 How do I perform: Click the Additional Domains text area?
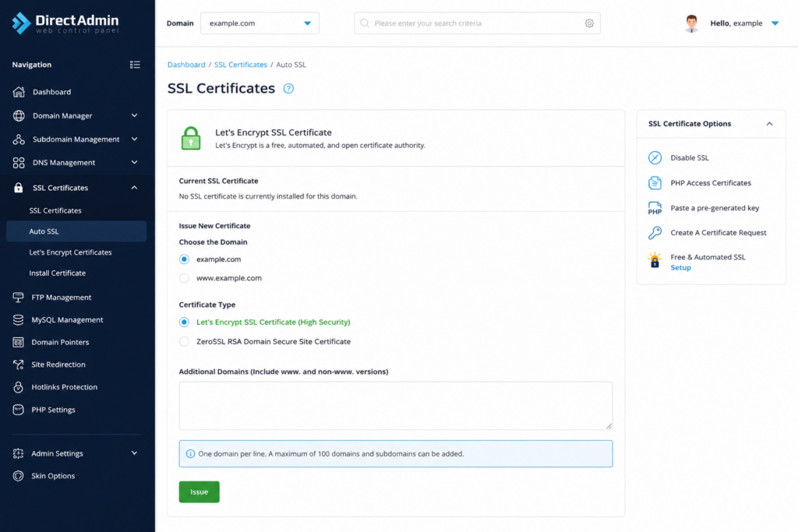tap(395, 406)
